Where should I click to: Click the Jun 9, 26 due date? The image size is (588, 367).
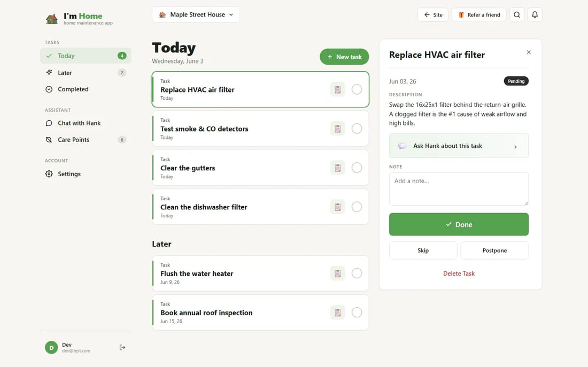point(170,282)
